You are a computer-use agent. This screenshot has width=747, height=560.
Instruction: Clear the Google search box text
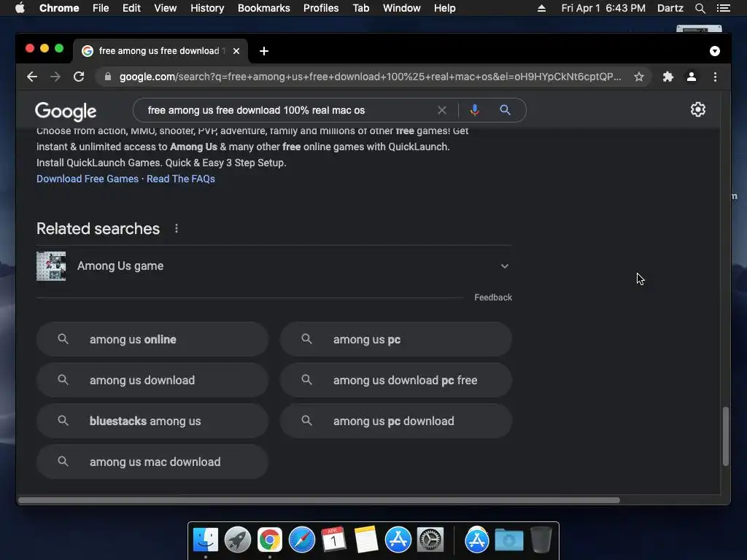click(x=441, y=111)
